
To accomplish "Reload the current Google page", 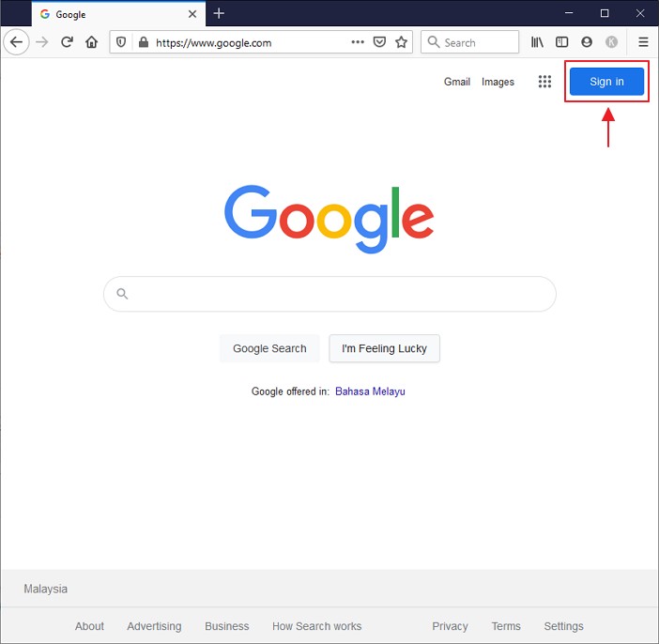I will click(67, 42).
